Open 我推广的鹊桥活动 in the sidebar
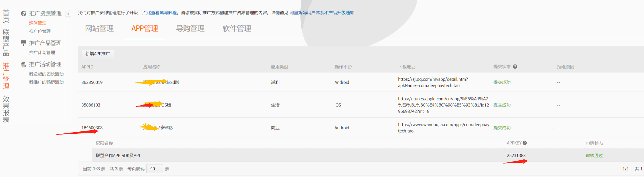Screen dimensions: 644x177 pos(46,82)
